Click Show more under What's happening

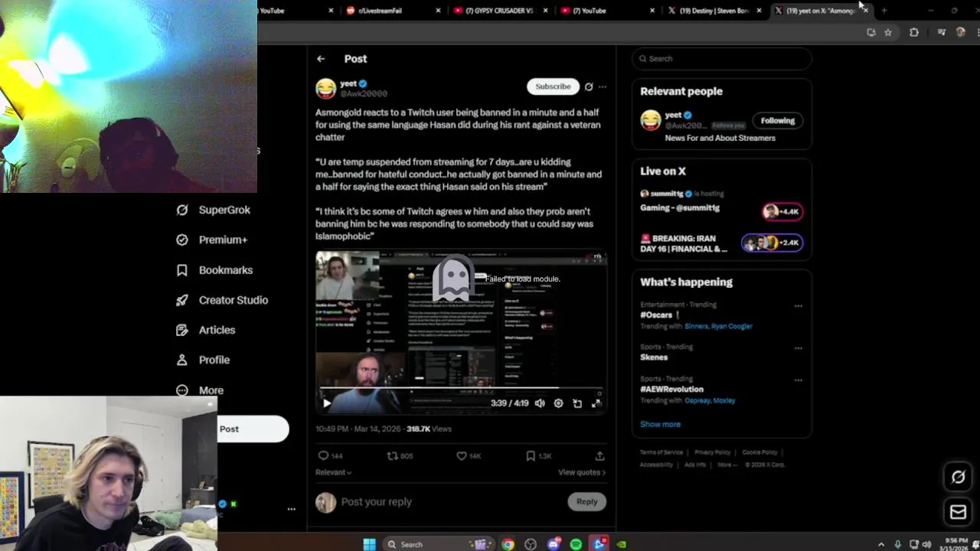(x=660, y=424)
